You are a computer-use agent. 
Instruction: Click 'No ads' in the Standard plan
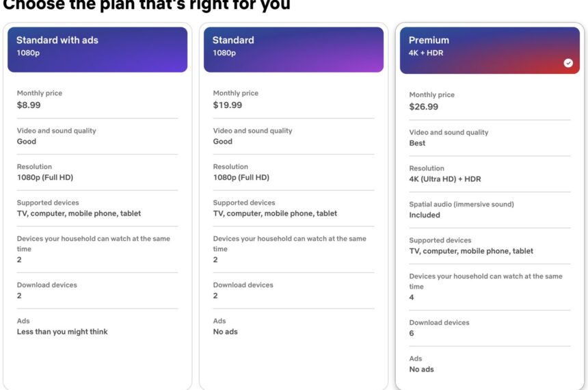pyautogui.click(x=225, y=332)
